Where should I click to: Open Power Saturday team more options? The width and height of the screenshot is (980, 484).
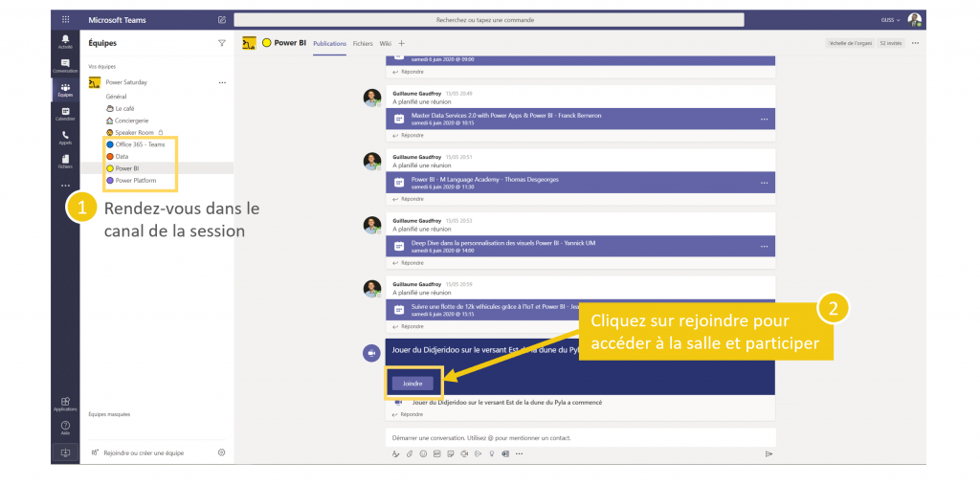click(222, 82)
